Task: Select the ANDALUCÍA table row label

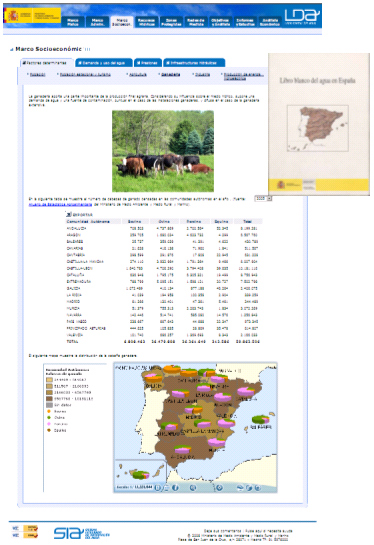Action: pyautogui.click(x=76, y=228)
